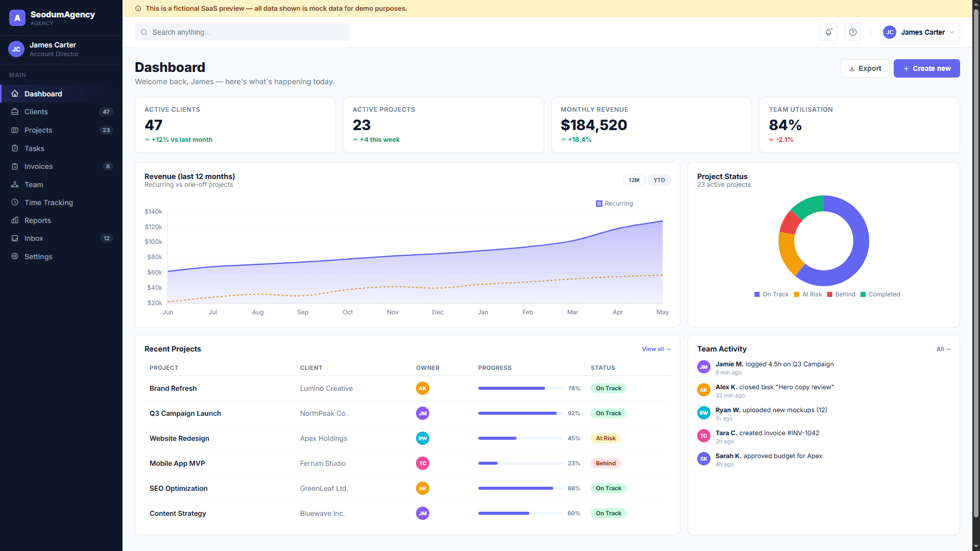Switch revenue chart to 12M

point(634,180)
